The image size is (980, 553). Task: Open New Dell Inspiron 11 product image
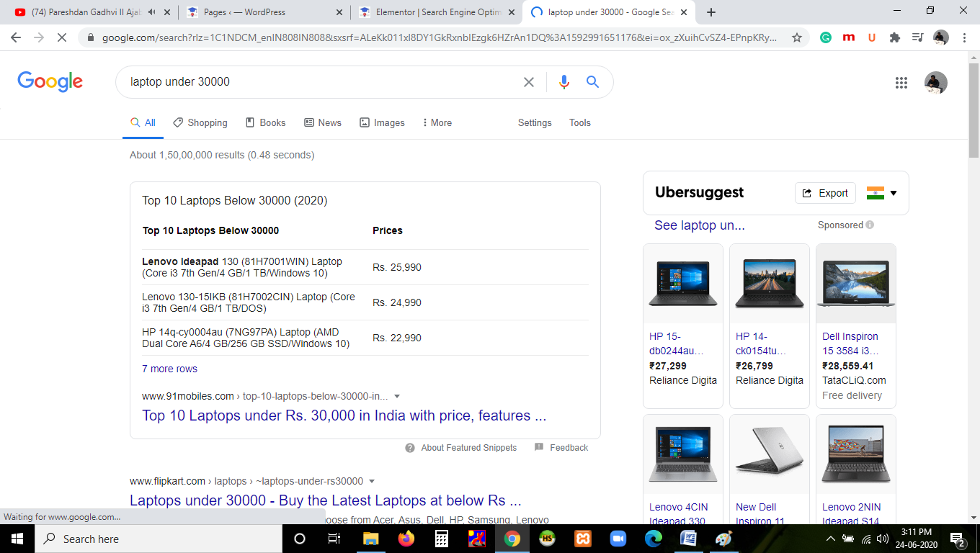pyautogui.click(x=770, y=454)
